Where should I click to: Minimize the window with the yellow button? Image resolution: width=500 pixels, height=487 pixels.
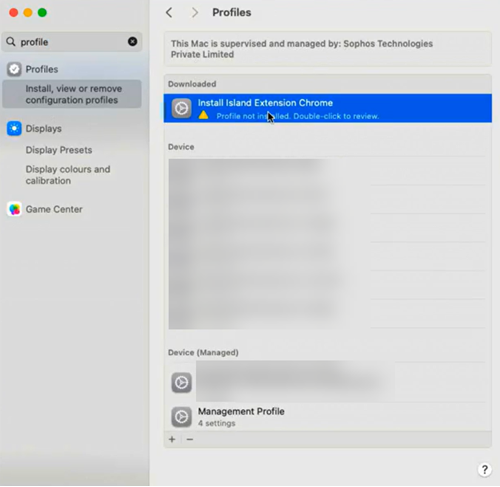[28, 13]
